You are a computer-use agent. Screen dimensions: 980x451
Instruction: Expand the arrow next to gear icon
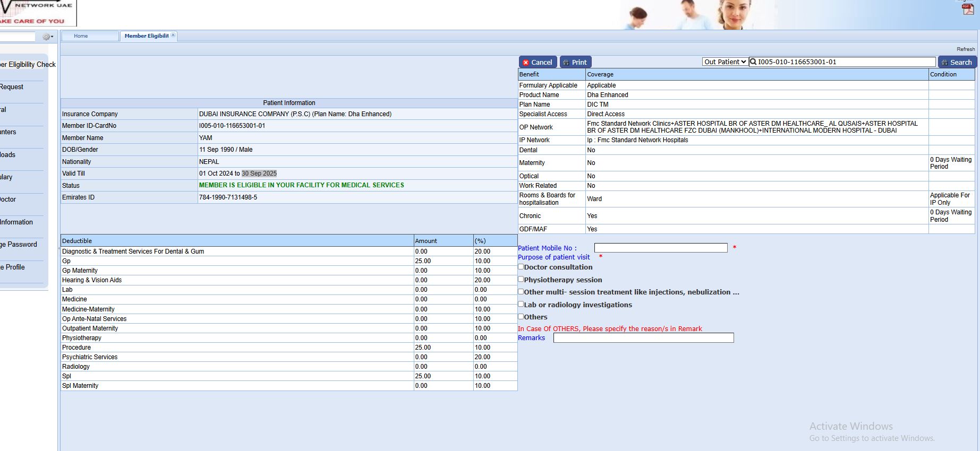52,37
